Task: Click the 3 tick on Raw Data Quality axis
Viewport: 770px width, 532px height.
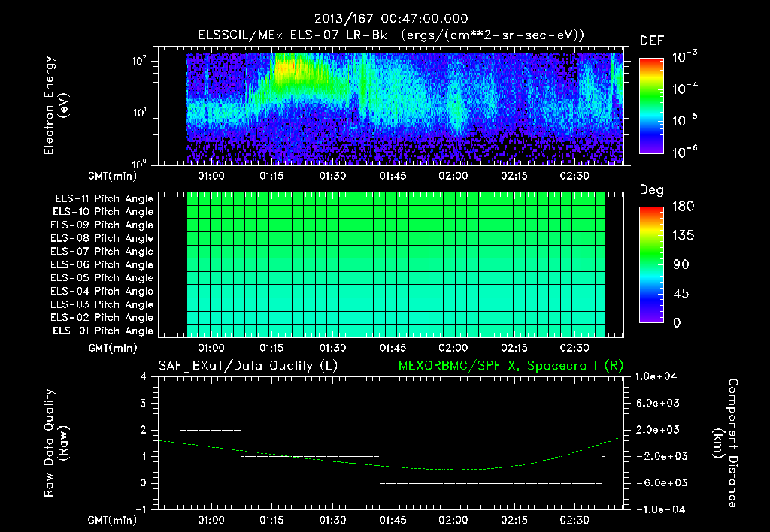Action: [x=144, y=404]
